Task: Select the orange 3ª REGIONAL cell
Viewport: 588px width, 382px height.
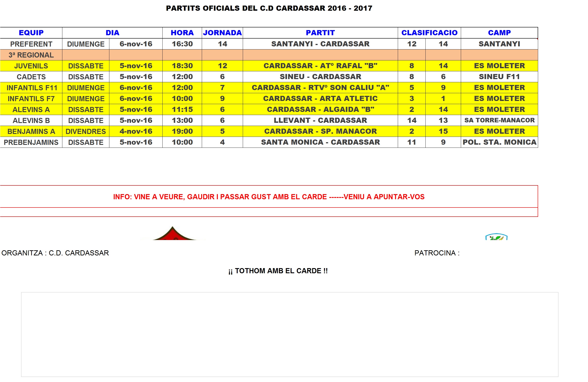Action: [31, 55]
